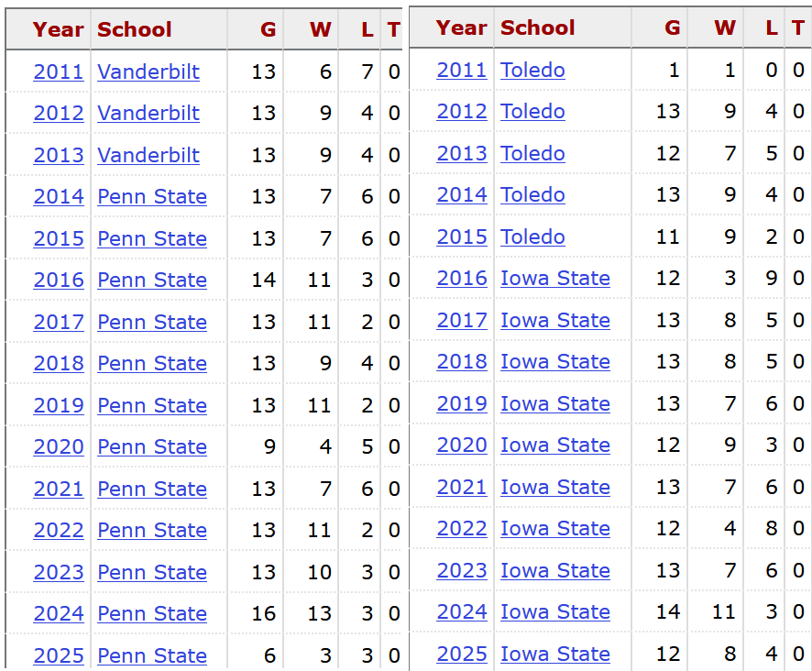Image resolution: width=812 pixels, height=671 pixels.
Task: Sort right table by G column header
Action: click(672, 27)
